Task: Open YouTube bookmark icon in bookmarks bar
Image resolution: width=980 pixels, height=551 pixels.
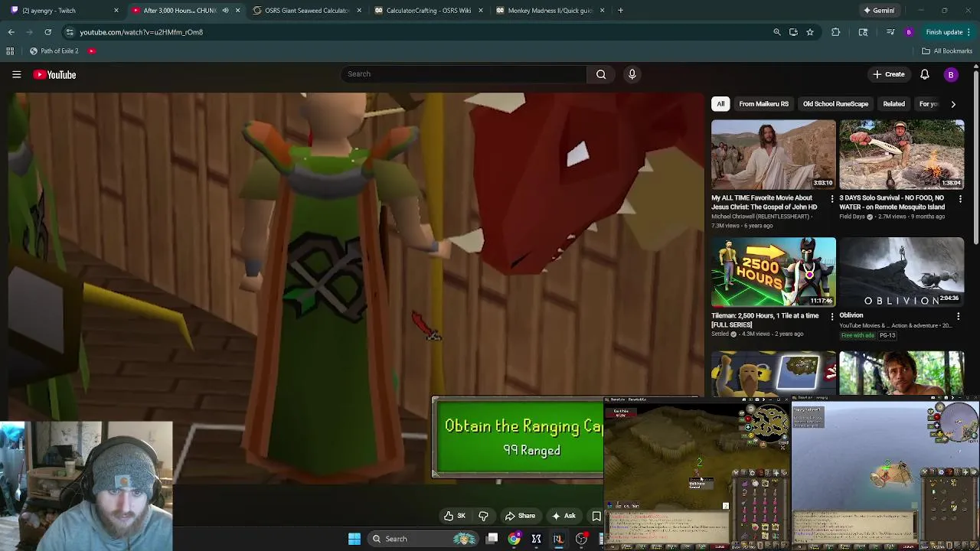Action: click(91, 51)
